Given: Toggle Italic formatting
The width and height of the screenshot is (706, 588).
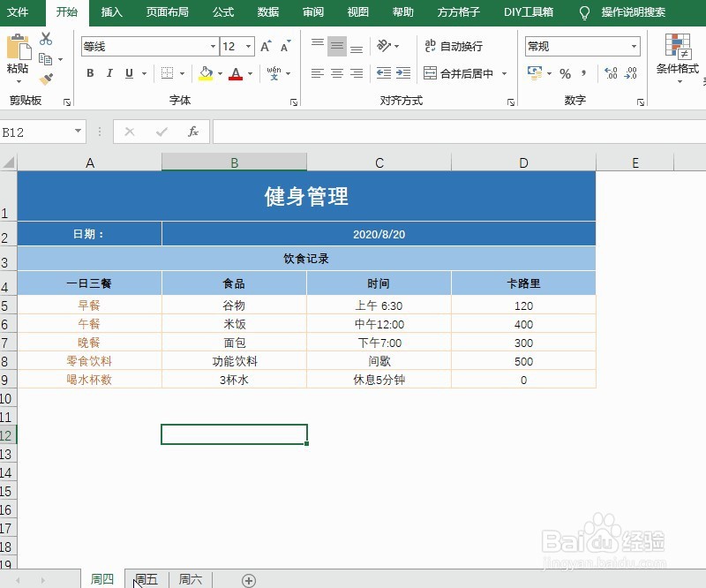Looking at the screenshot, I should point(108,74).
